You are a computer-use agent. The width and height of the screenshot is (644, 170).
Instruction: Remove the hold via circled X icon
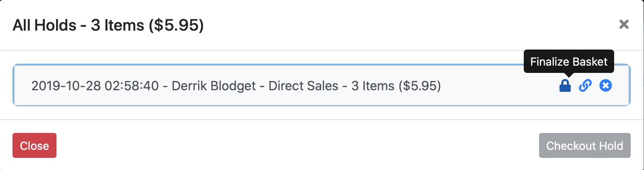click(605, 85)
